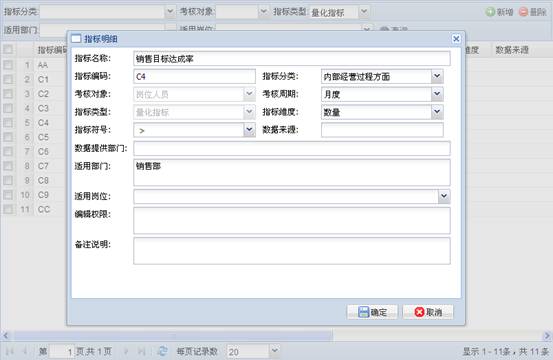Open the 指标维度 dropdown showing 数量
This screenshot has height=360, width=553.
pyautogui.click(x=437, y=112)
